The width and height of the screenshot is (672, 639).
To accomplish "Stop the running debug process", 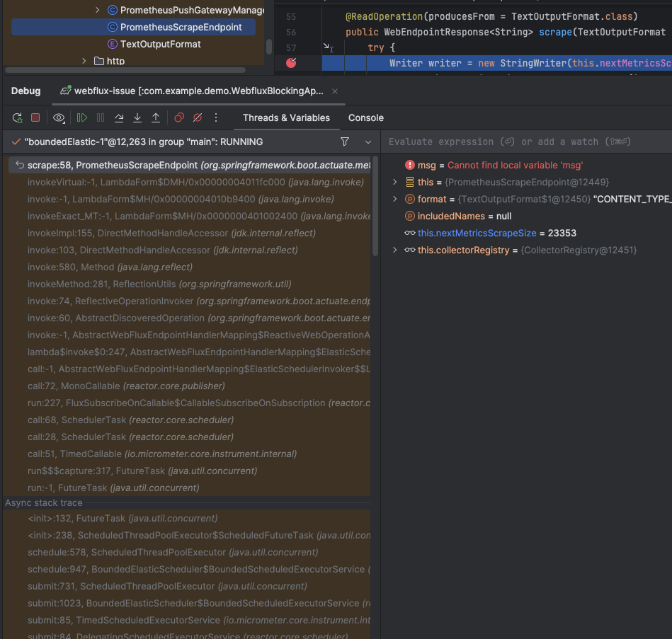I will click(x=35, y=117).
